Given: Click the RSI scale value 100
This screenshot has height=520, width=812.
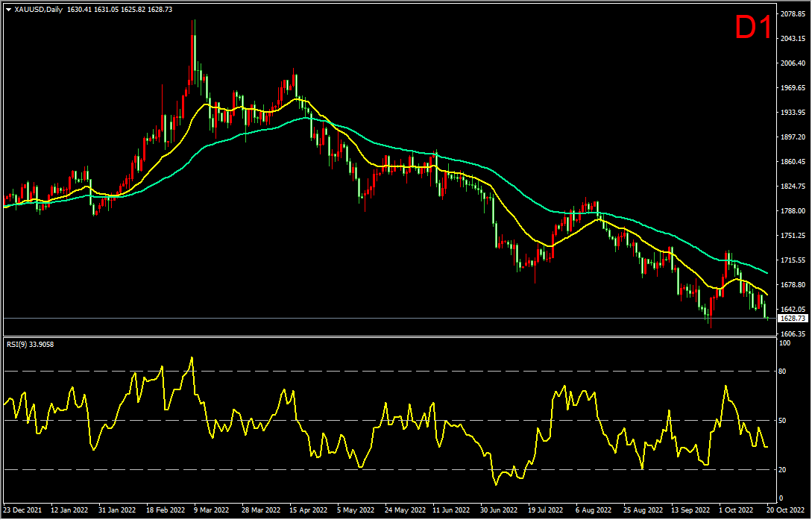Looking at the screenshot, I should [785, 343].
